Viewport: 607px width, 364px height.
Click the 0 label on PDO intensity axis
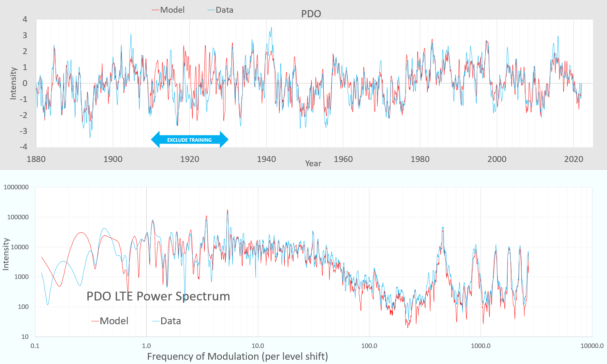pyautogui.click(x=25, y=83)
